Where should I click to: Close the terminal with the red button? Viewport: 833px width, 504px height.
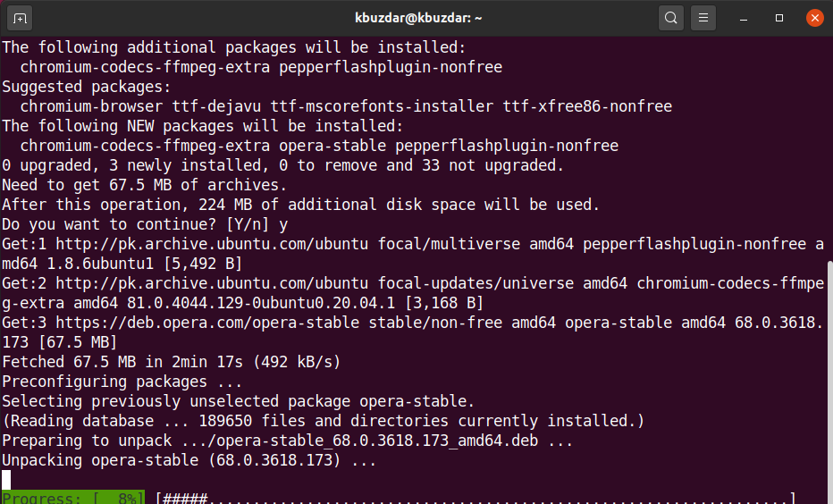pos(814,18)
